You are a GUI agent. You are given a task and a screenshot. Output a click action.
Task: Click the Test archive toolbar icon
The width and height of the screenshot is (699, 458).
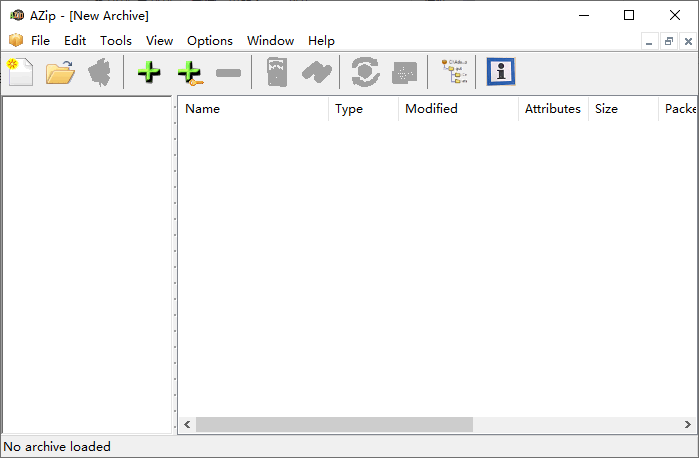[x=277, y=72]
